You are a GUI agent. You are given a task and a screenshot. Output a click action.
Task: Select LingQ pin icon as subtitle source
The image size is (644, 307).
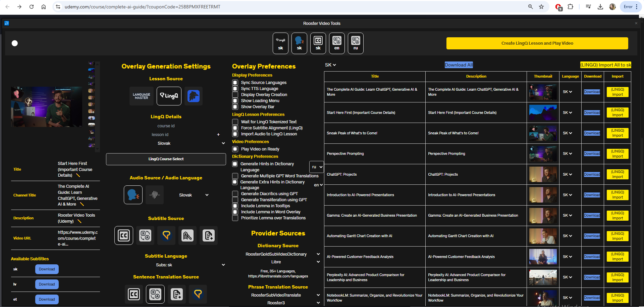pyautogui.click(x=166, y=235)
